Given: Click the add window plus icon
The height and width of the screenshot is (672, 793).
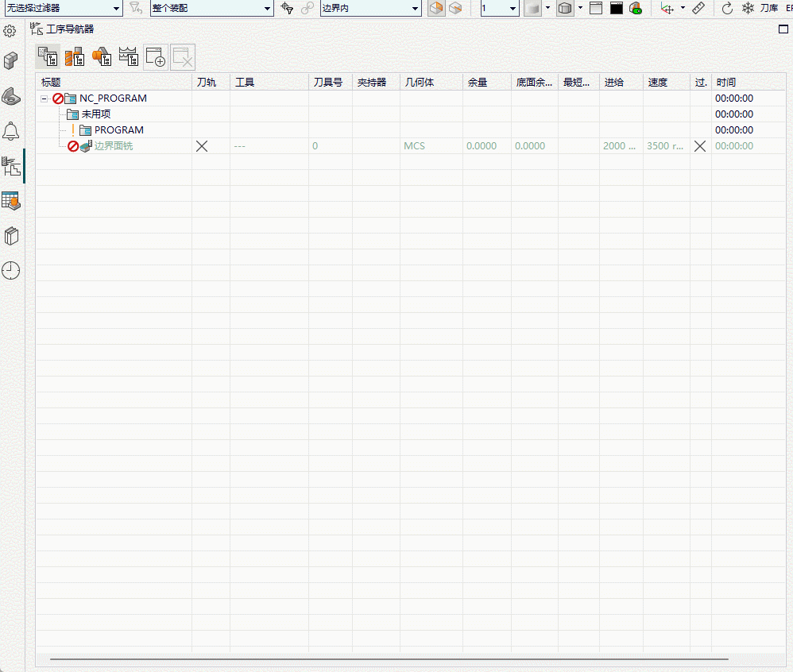Looking at the screenshot, I should click(156, 57).
